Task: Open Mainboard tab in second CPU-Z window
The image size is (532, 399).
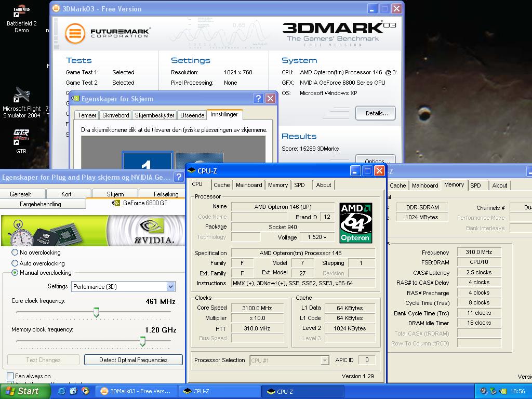Action: pos(425,185)
